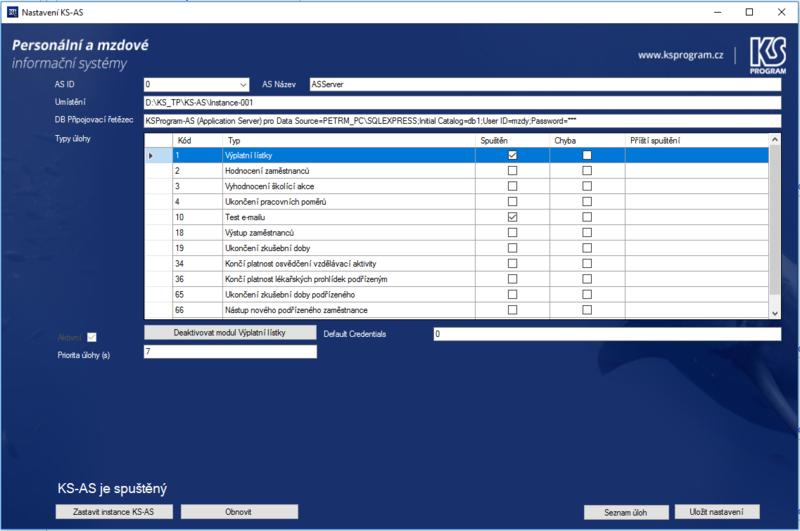
Task: Check Spuštěn for Hodnocení zaměstnanců
Action: [x=512, y=170]
